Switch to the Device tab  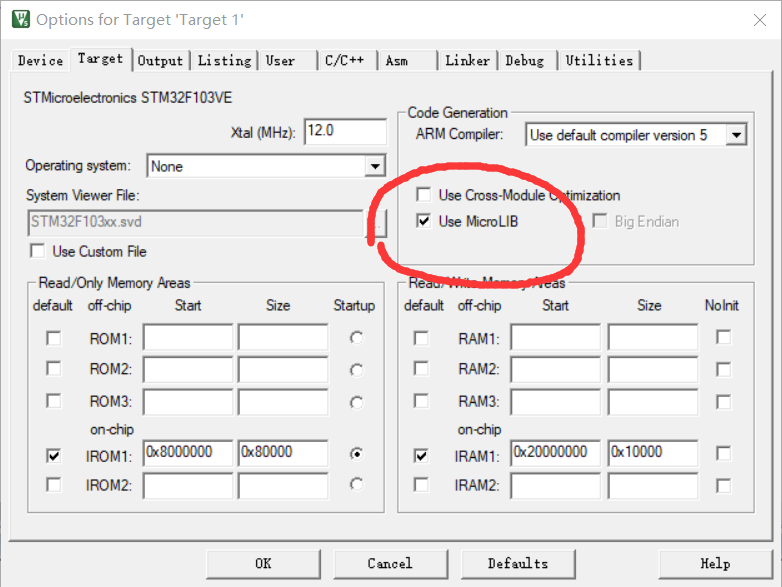40,60
